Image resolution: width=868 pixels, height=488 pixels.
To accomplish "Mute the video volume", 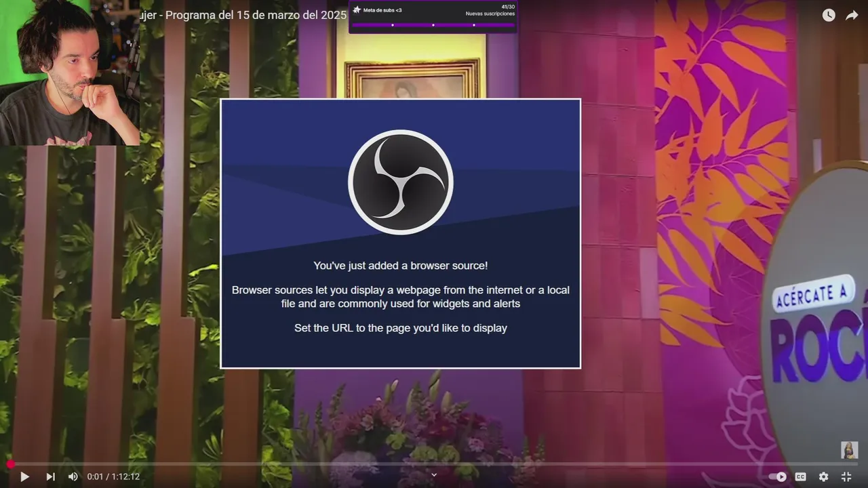I will tap(73, 476).
